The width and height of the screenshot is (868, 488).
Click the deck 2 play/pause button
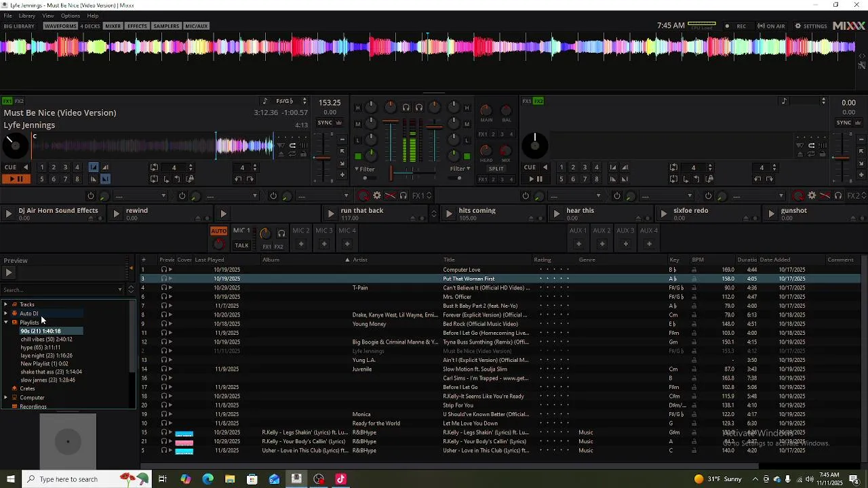(x=535, y=179)
